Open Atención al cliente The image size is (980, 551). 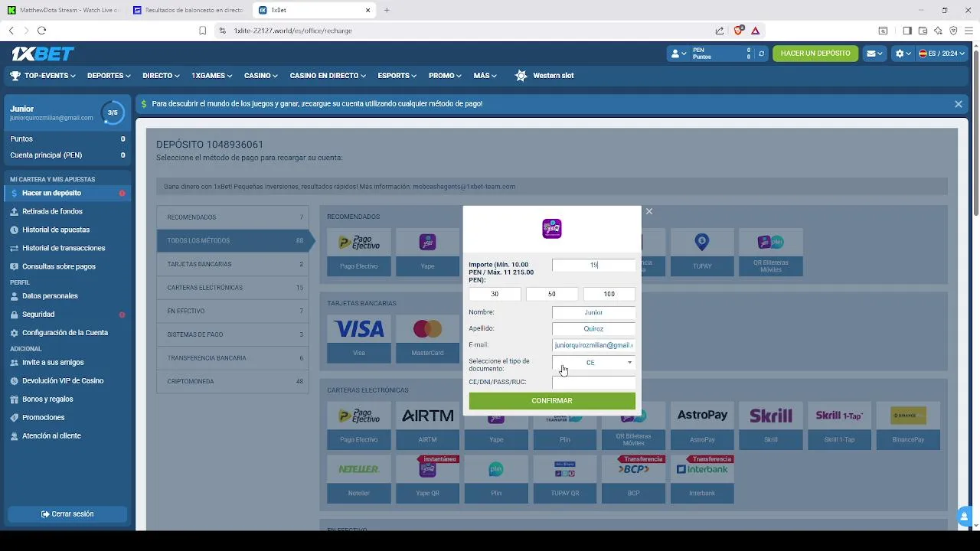(x=67, y=436)
